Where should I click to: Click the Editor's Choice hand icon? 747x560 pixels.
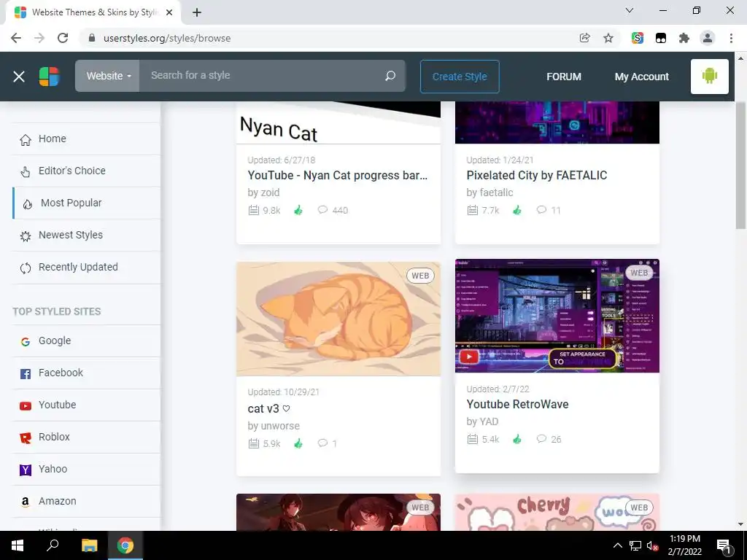26,171
